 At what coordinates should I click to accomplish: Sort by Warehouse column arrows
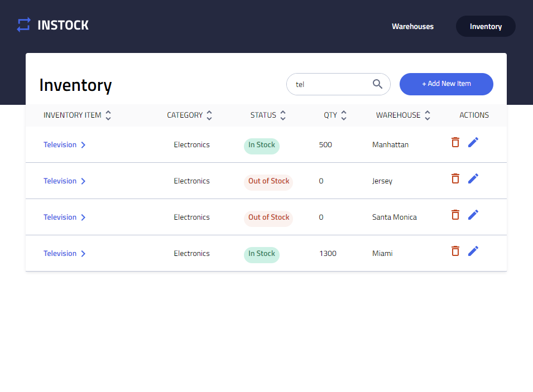coord(428,115)
